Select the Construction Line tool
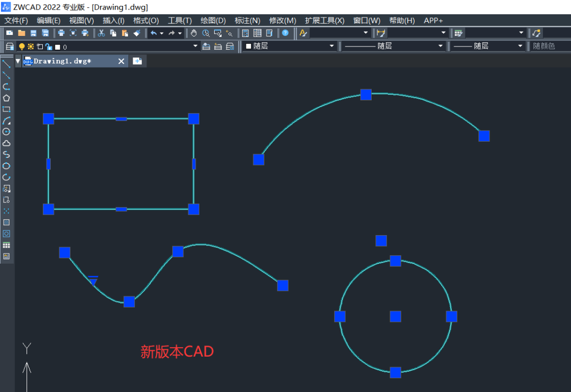 coord(6,76)
